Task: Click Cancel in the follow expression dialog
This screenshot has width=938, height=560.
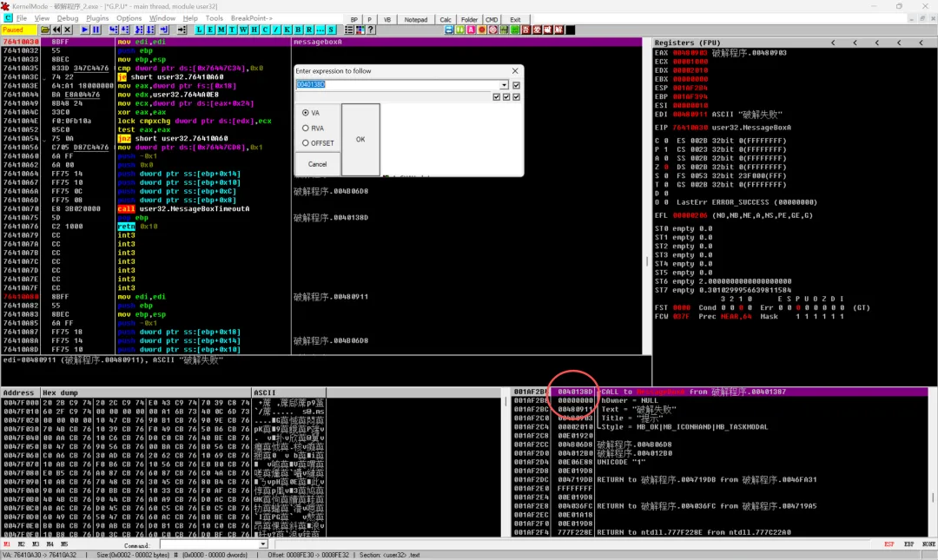Action: (317, 164)
